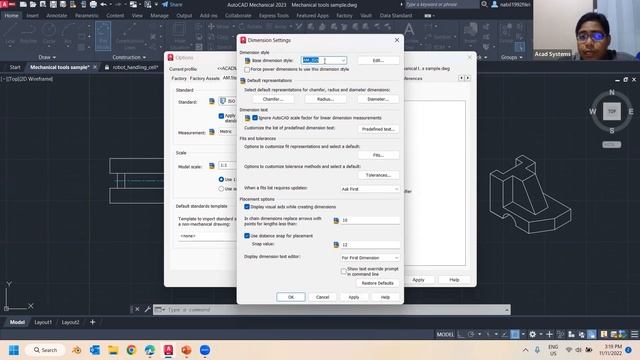The image size is (640, 360).
Task: Switch to robot_handling_cell drawing tab
Action: (x=135, y=67)
